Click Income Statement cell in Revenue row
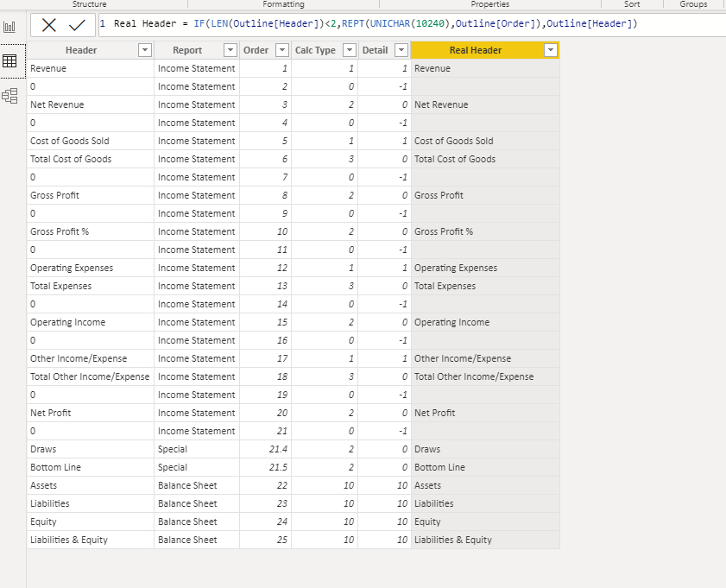The height and width of the screenshot is (588, 726). tap(197, 68)
